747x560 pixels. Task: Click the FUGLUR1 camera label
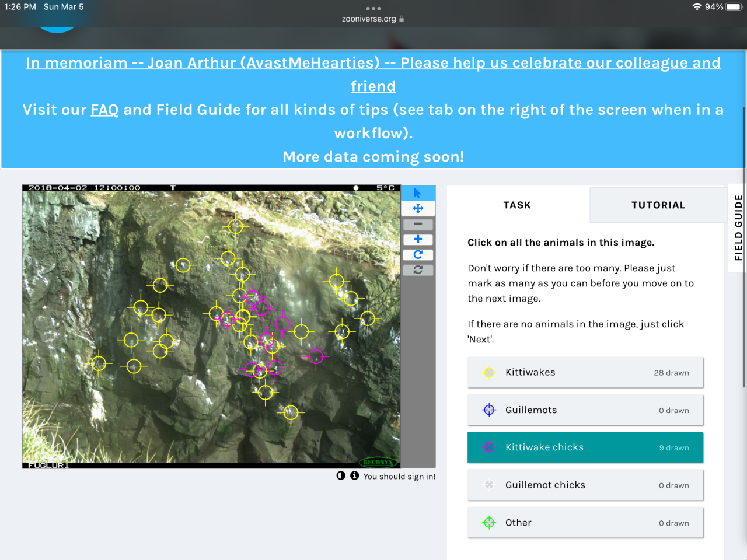point(48,466)
